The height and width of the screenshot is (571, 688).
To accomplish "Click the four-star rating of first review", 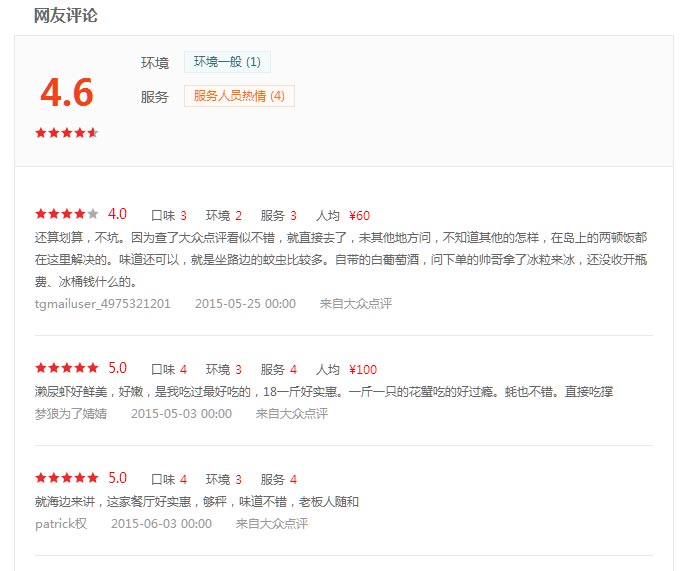I will [x=67, y=214].
